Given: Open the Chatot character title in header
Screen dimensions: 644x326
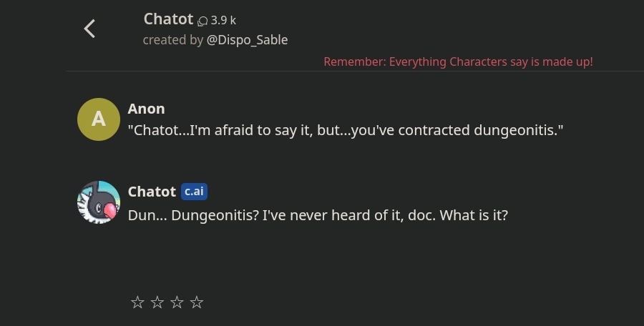Looking at the screenshot, I should click(x=168, y=19).
